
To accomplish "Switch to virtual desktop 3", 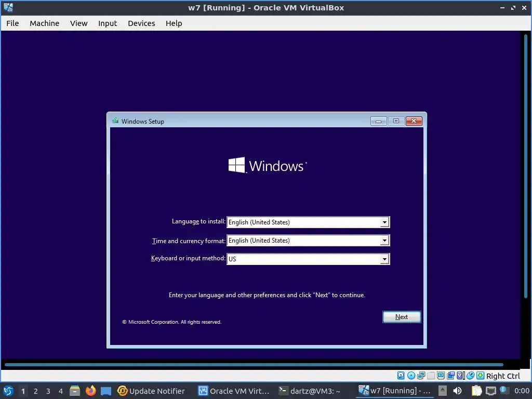I will click(48, 391).
